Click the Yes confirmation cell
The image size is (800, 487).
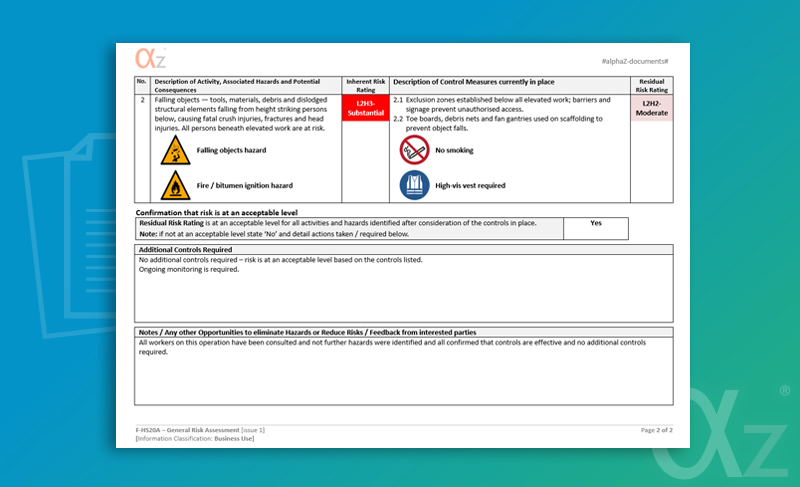596,223
